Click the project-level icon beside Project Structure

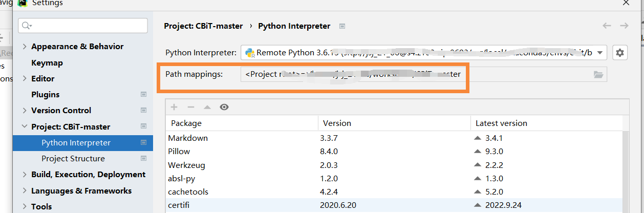143,159
